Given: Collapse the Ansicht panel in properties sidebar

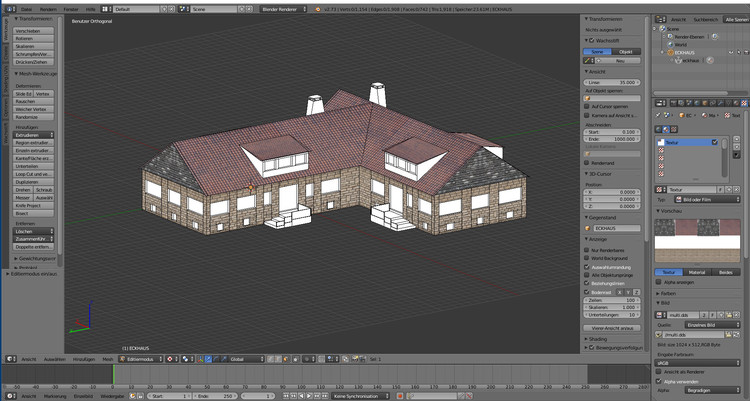Looking at the screenshot, I should coord(596,71).
